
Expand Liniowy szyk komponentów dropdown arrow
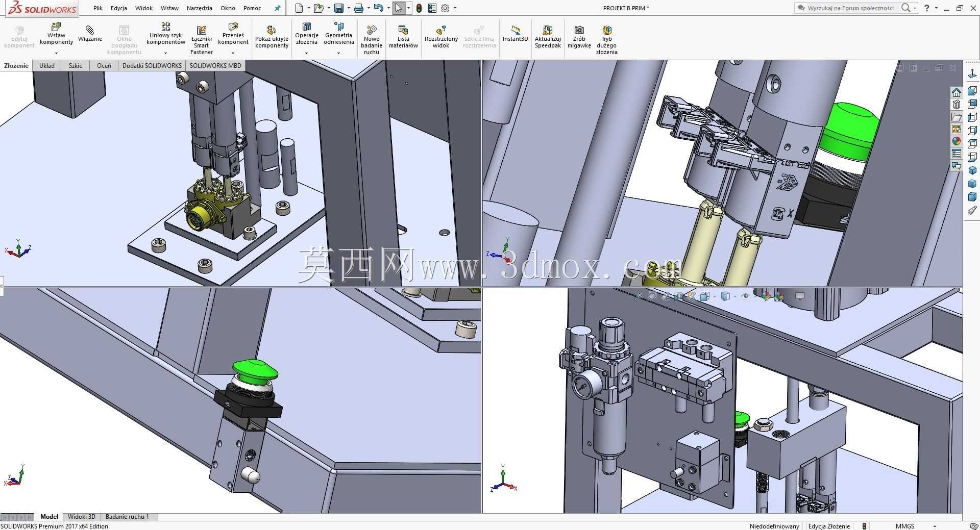click(x=165, y=53)
